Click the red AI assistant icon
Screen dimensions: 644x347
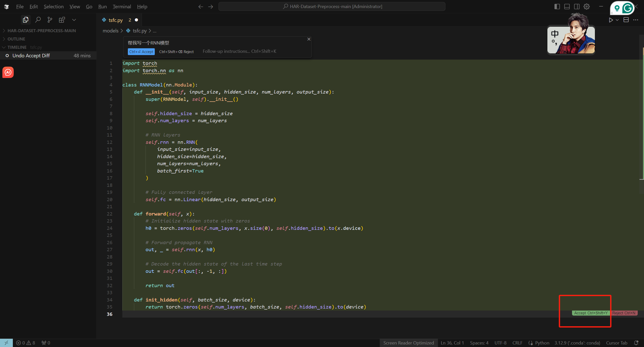8,72
